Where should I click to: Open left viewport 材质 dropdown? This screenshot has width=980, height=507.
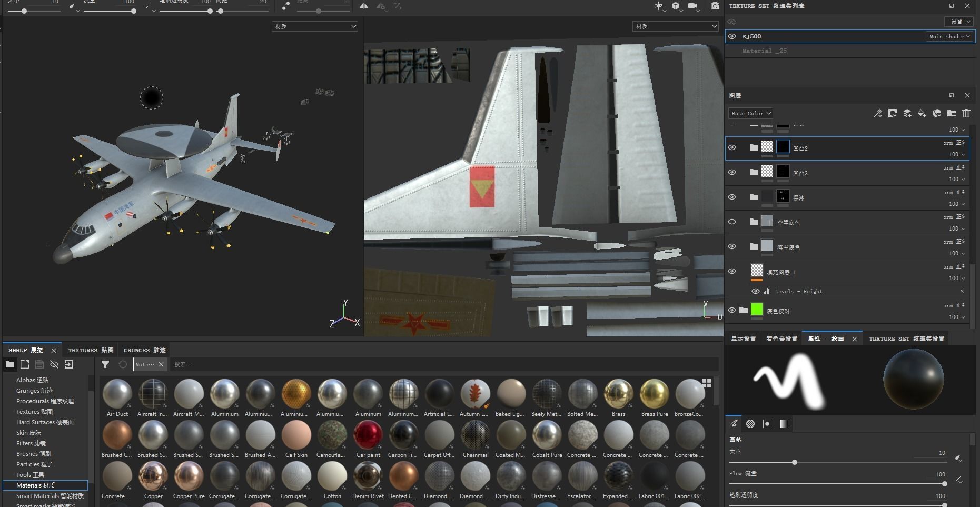pos(315,26)
